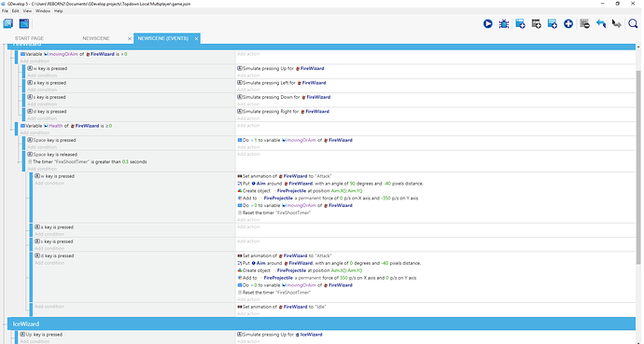Select 'Variable Health of FireWizard is ≥ 0' condition
This screenshot has height=344, width=644.
[66, 126]
